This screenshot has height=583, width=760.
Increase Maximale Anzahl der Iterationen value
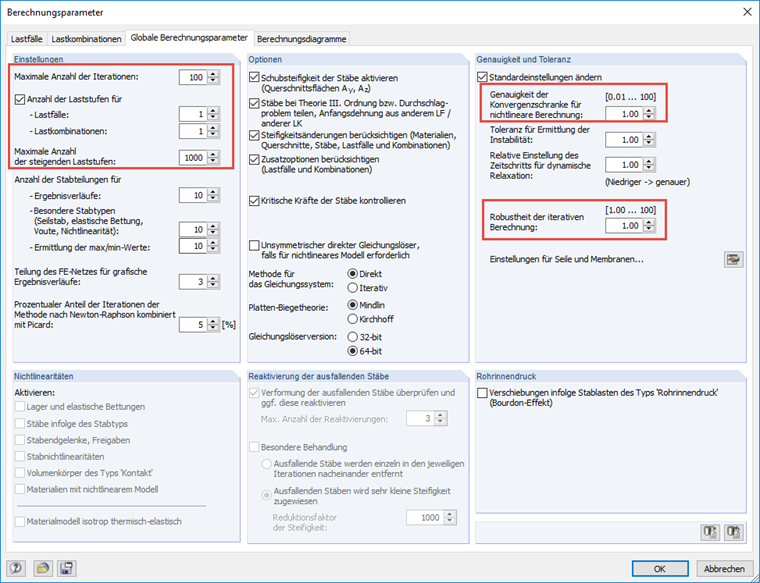[x=213, y=74]
